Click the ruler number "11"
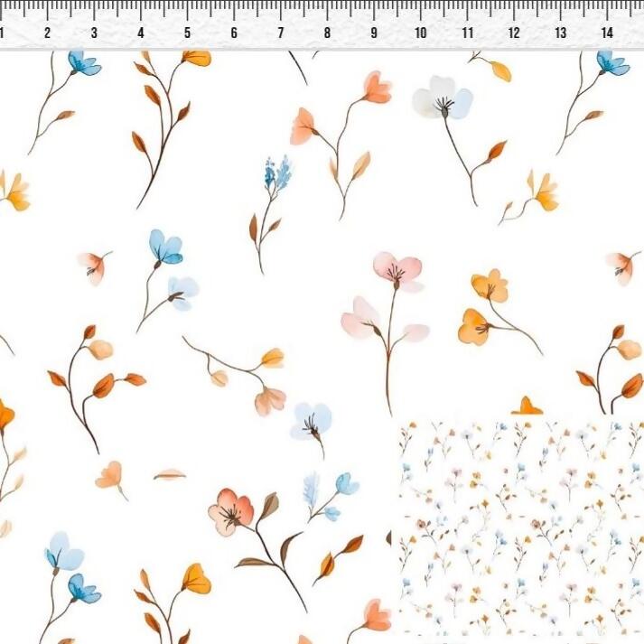Viewport: 644px width, 644px height. (x=467, y=33)
